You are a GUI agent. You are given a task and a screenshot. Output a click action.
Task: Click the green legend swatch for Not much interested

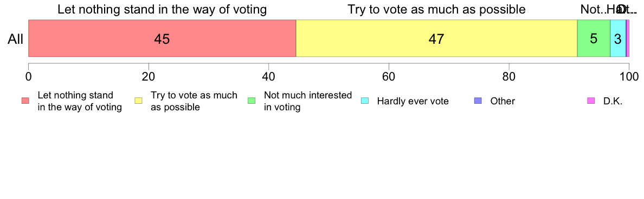[x=252, y=101]
